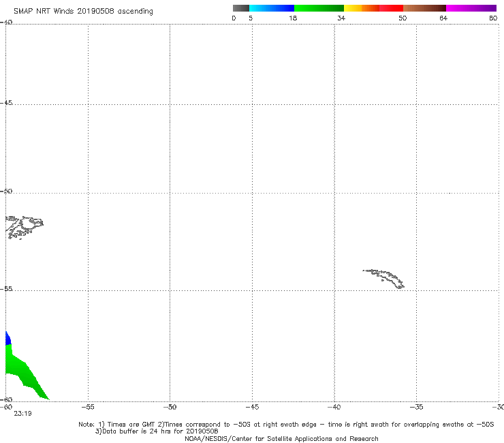Click the color bar label '18'
Viewport: 504px width, 443px height.
[x=293, y=18]
